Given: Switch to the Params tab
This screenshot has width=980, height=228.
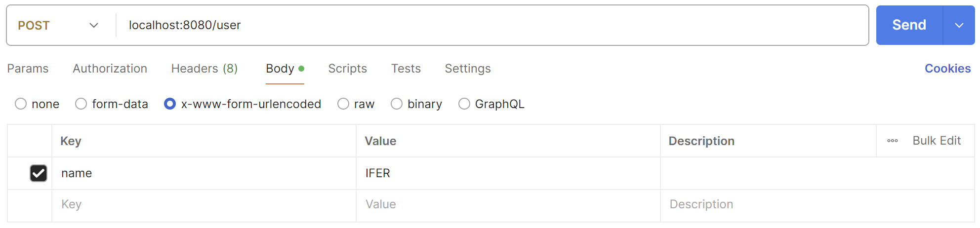Looking at the screenshot, I should pos(28,69).
